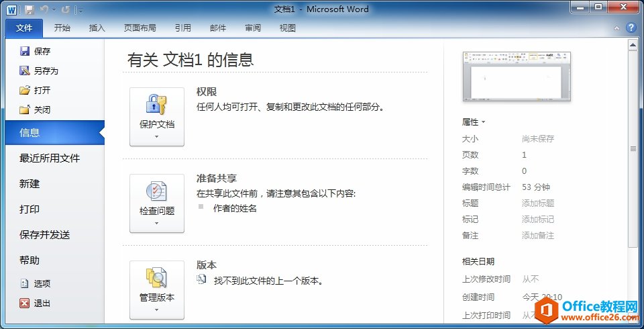Screen dimensions: 644x329
Task: Click the red 退出 exit icon
Action: point(25,303)
